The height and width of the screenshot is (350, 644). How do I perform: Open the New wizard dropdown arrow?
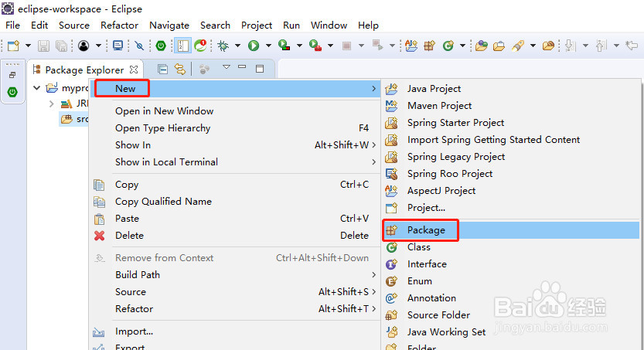point(28,46)
